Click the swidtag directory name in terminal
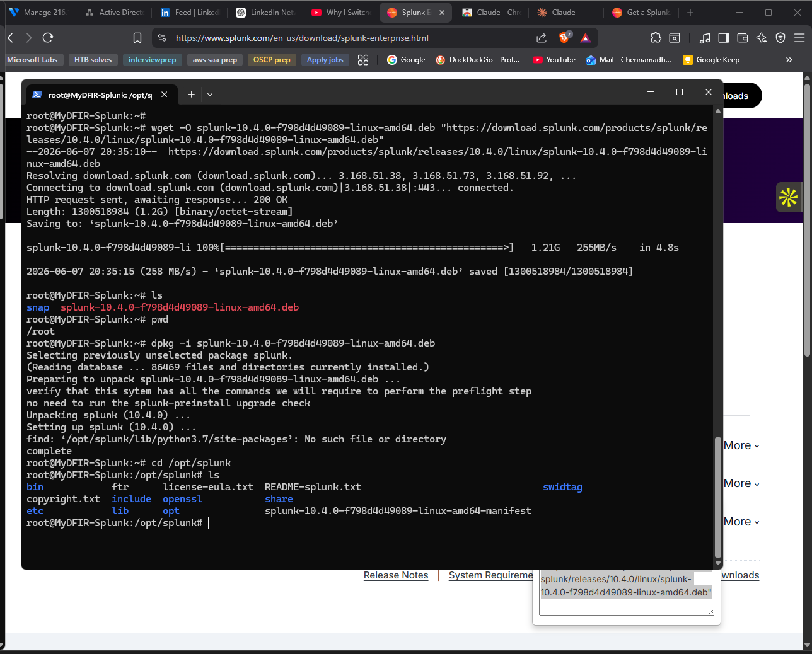Image resolution: width=812 pixels, height=654 pixels. [562, 487]
